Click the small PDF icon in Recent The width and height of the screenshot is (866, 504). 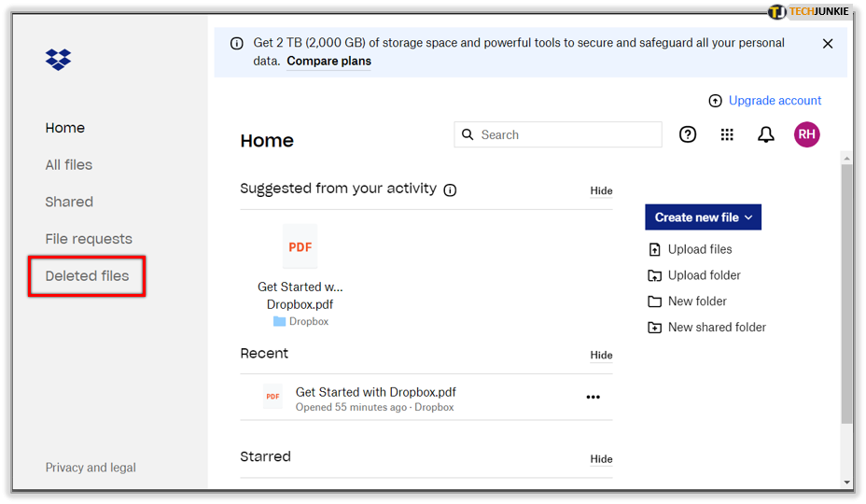pos(272,397)
